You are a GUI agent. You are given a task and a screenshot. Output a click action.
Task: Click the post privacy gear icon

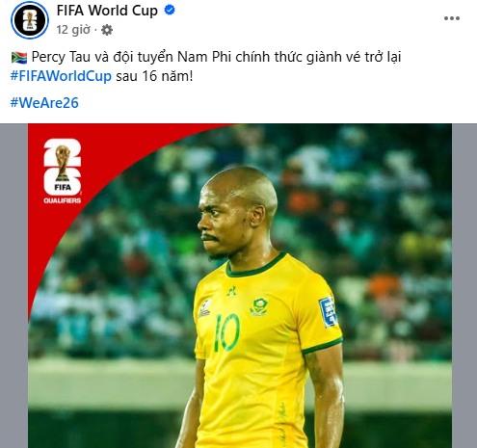(107, 30)
